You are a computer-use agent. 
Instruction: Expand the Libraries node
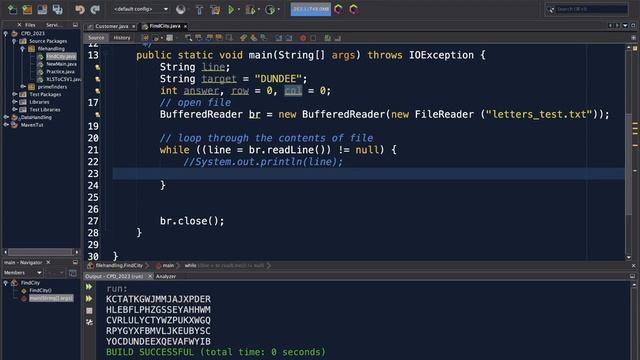(x=14, y=102)
